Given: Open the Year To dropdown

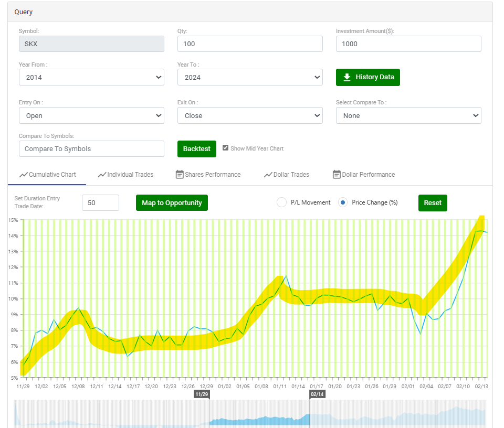Looking at the screenshot, I should (x=250, y=77).
